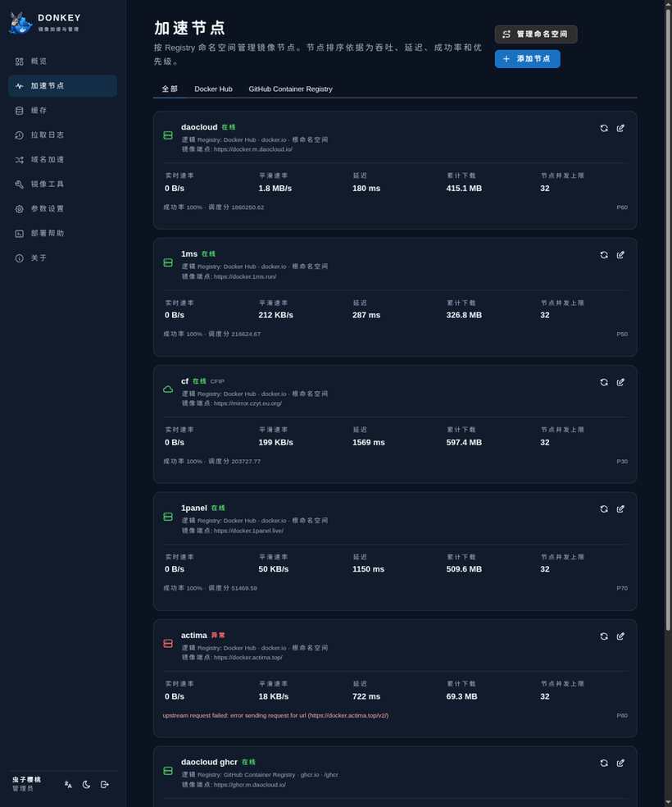672x807 pixels.
Task: Open 部署帮助 in the sidebar
Action: coord(62,233)
